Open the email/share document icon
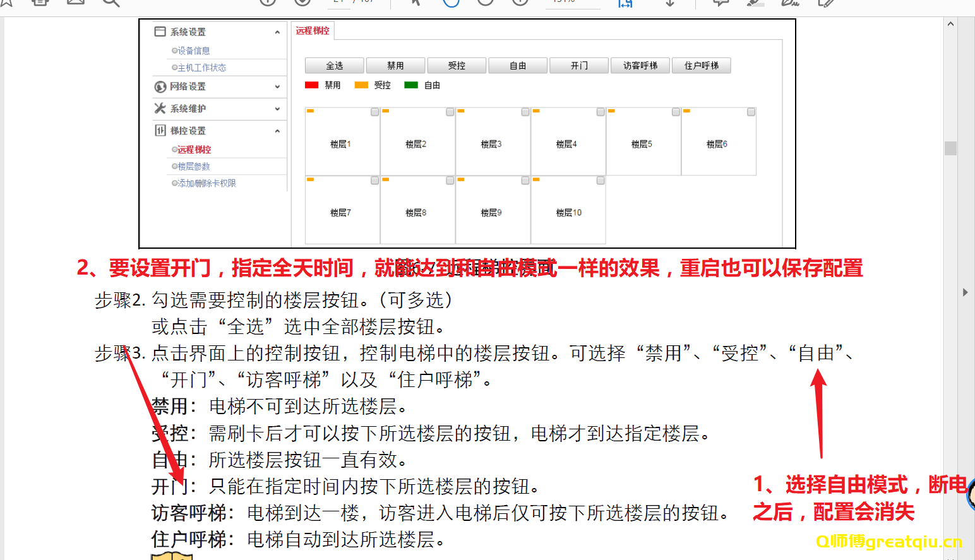Image resolution: width=975 pixels, height=560 pixels. tap(76, 3)
